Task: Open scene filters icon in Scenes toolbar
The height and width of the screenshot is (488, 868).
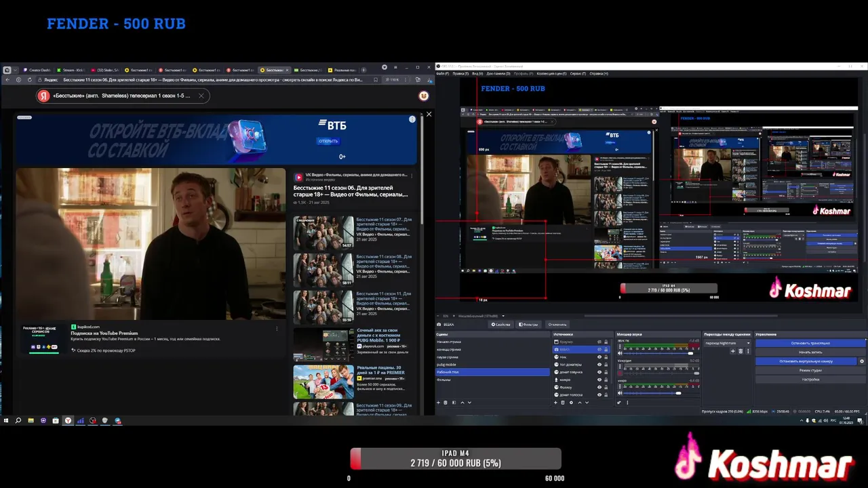Action: pyautogui.click(x=454, y=403)
